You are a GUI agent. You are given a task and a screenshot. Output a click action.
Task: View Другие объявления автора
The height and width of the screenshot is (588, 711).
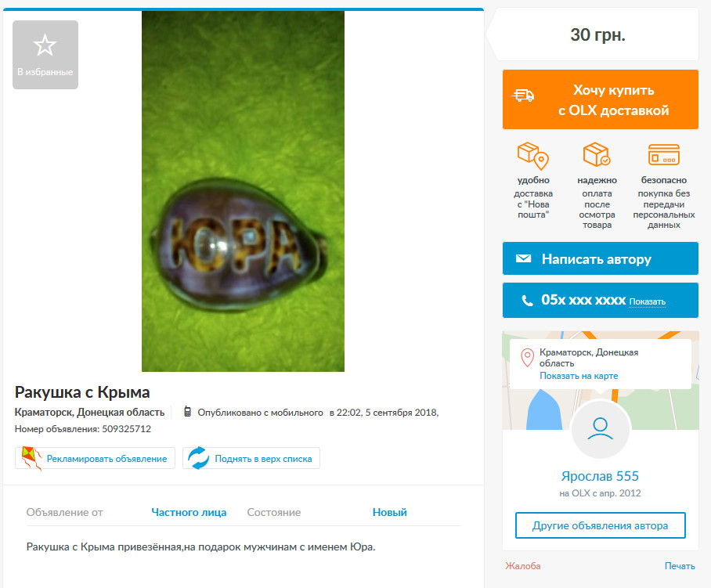(601, 525)
